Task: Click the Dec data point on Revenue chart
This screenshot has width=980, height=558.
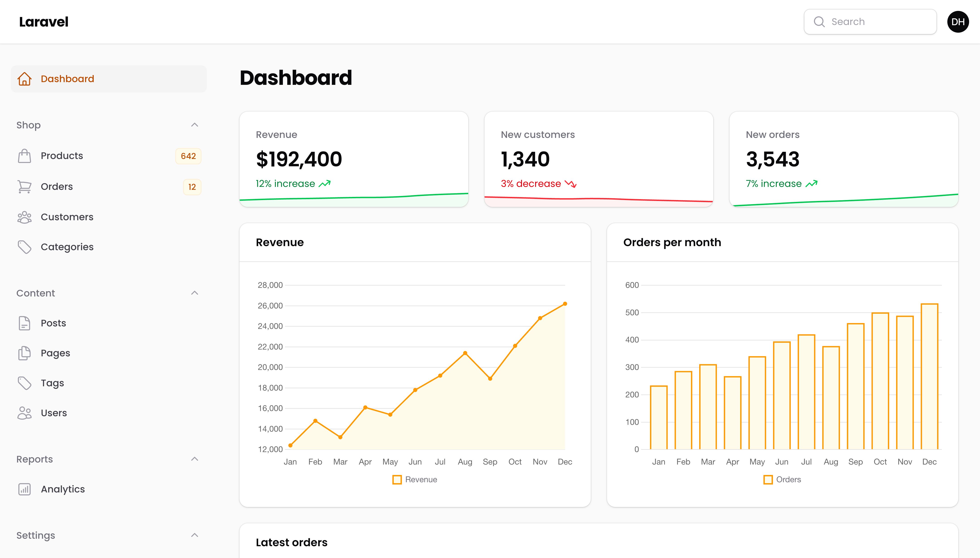Action: click(x=565, y=304)
